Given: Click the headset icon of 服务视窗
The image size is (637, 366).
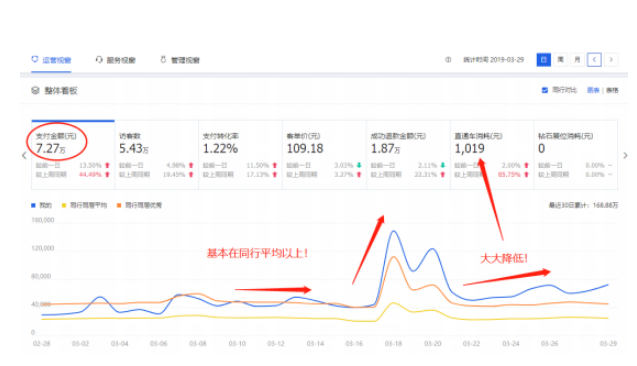Looking at the screenshot, I should point(99,60).
